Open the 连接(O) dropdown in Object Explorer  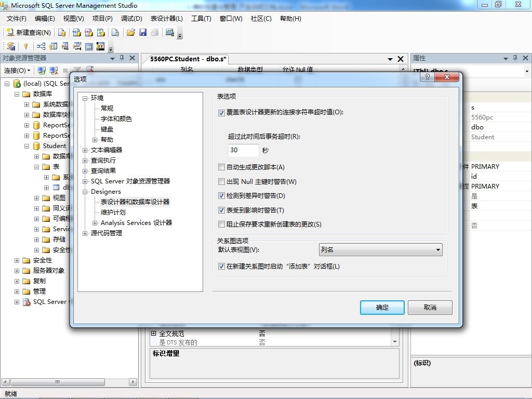17,70
